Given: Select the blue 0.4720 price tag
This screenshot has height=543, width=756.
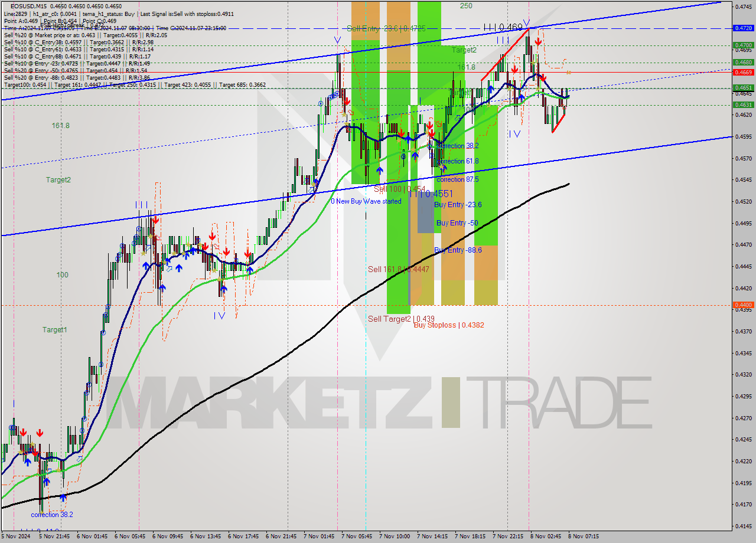Looking at the screenshot, I should (742, 28).
